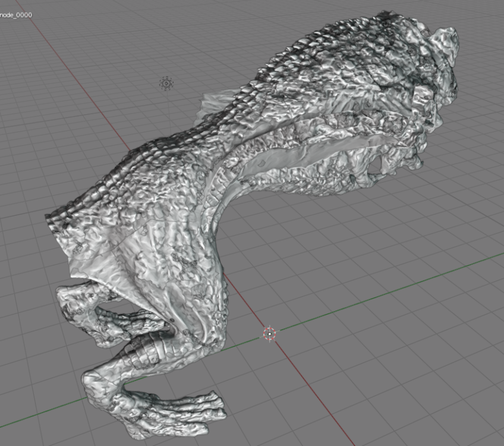Select the light object in the viewport
The width and height of the screenshot is (504, 446).
(166, 83)
